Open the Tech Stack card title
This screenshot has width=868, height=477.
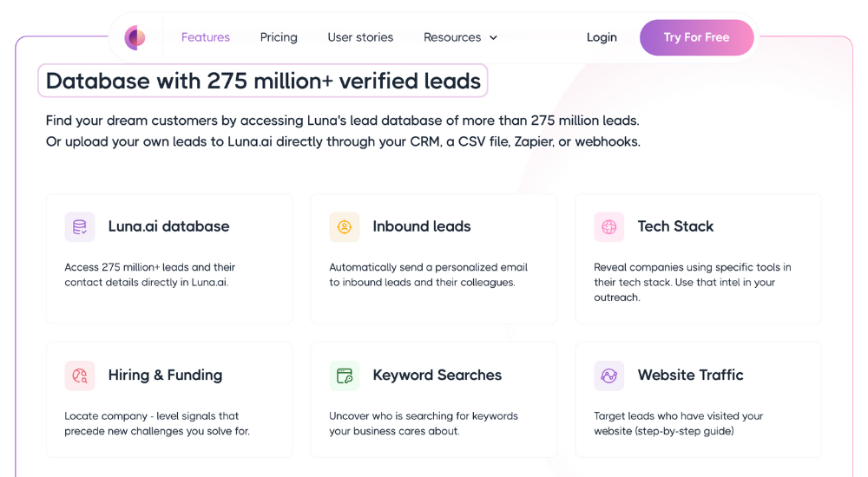(x=675, y=226)
